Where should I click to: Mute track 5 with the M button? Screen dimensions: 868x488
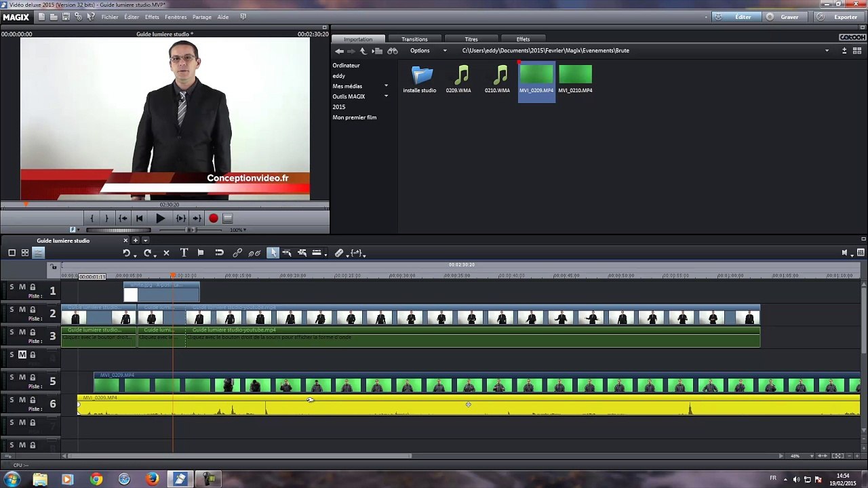tap(22, 377)
